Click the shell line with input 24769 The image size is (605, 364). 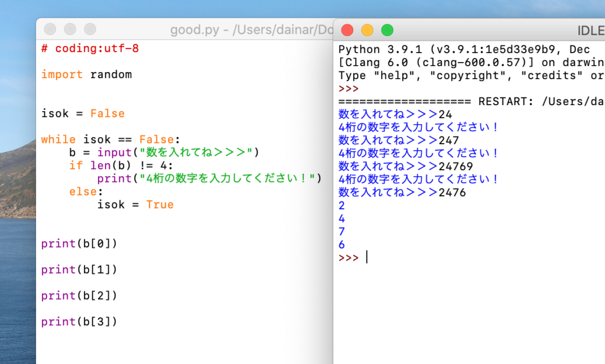point(405,167)
